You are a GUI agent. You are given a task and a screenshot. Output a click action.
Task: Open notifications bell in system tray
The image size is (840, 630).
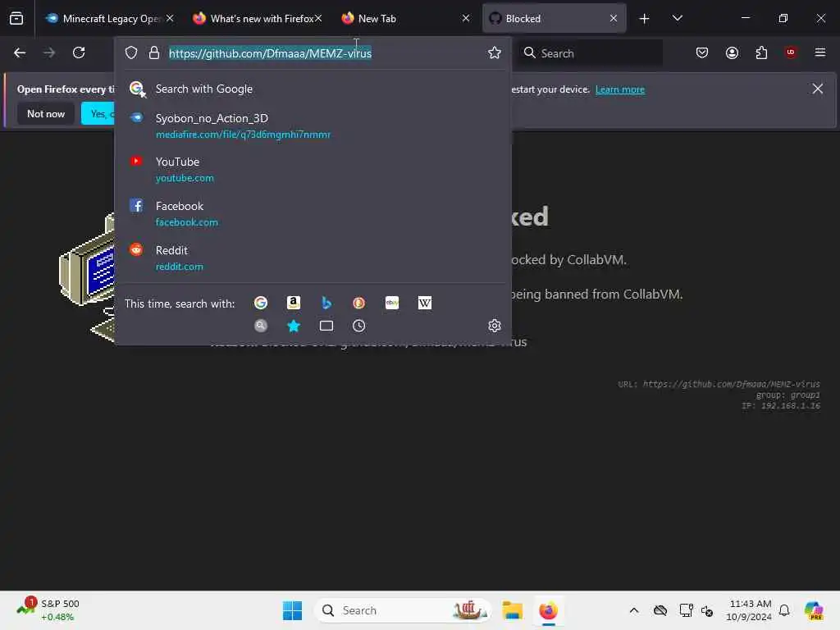tap(784, 610)
